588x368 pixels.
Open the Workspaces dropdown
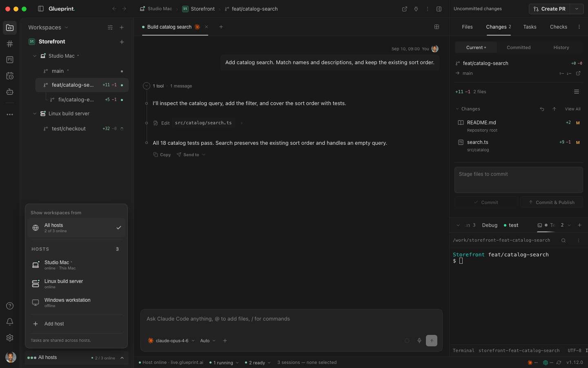(x=48, y=27)
